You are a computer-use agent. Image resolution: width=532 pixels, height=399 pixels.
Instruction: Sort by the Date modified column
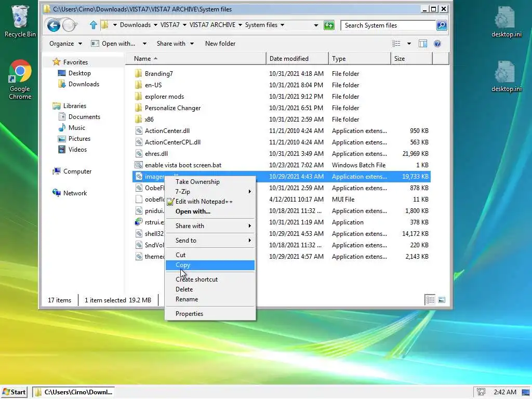[297, 59]
